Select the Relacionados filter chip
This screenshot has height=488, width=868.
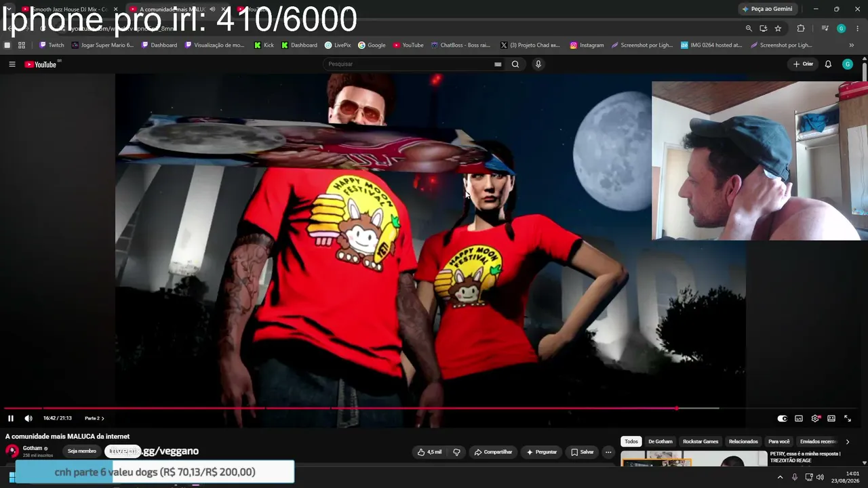click(x=743, y=441)
